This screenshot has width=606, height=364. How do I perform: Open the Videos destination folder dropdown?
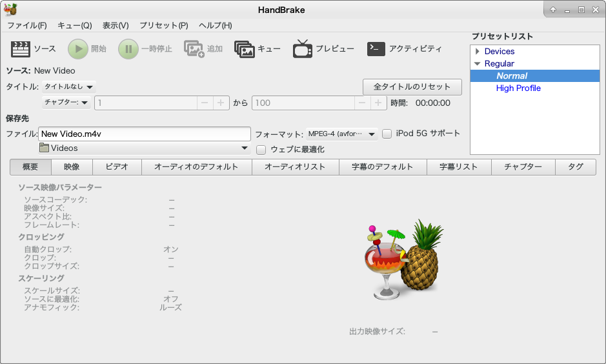tap(144, 148)
